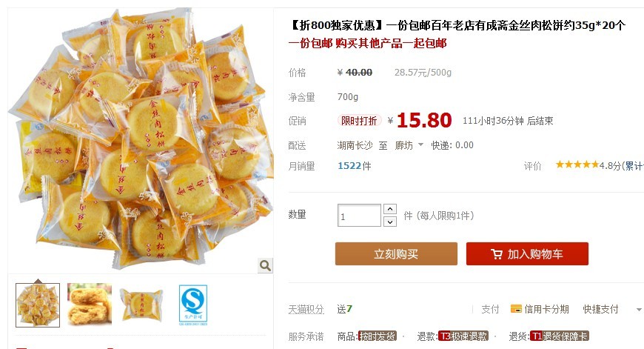Select the blue QS certification thumbnail
644x349 pixels.
point(193,305)
